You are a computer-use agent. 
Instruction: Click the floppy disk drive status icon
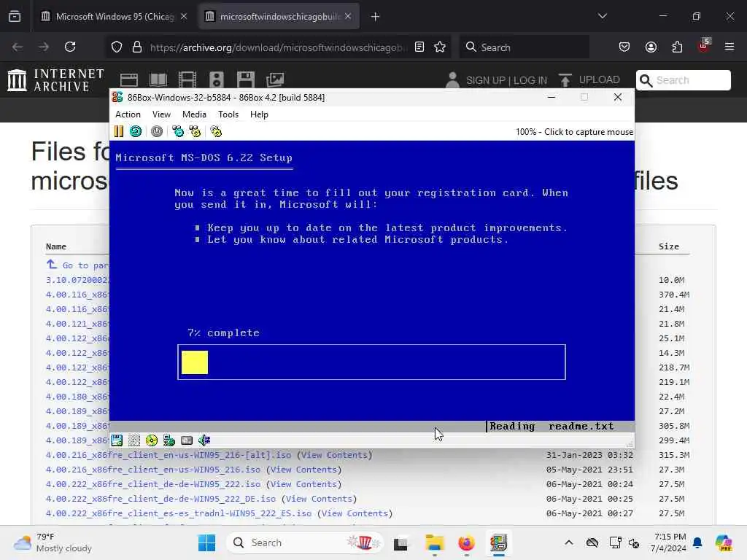117,440
